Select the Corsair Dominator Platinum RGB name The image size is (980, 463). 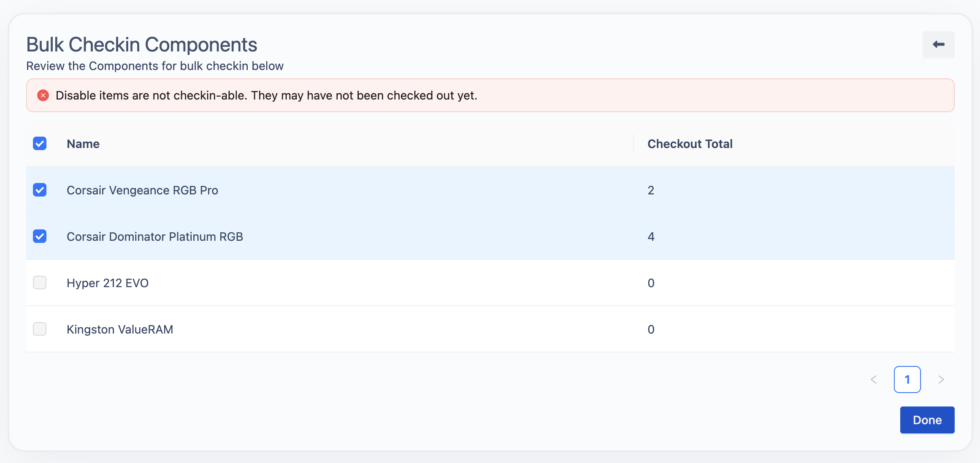[154, 237]
